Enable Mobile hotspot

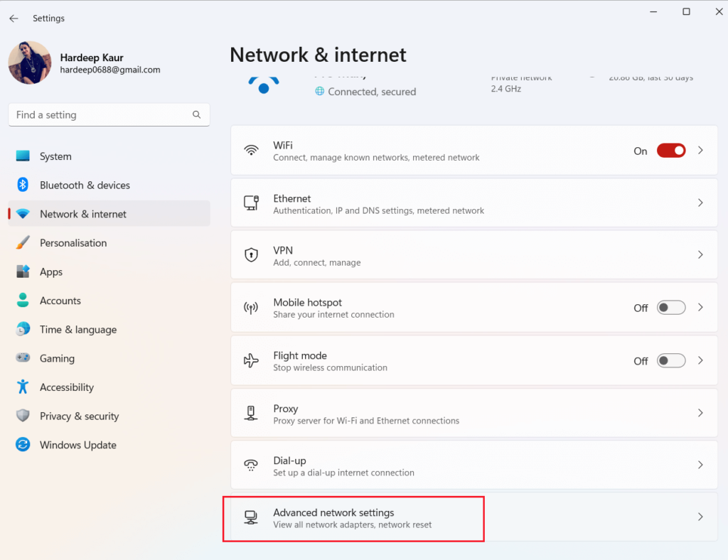point(670,307)
